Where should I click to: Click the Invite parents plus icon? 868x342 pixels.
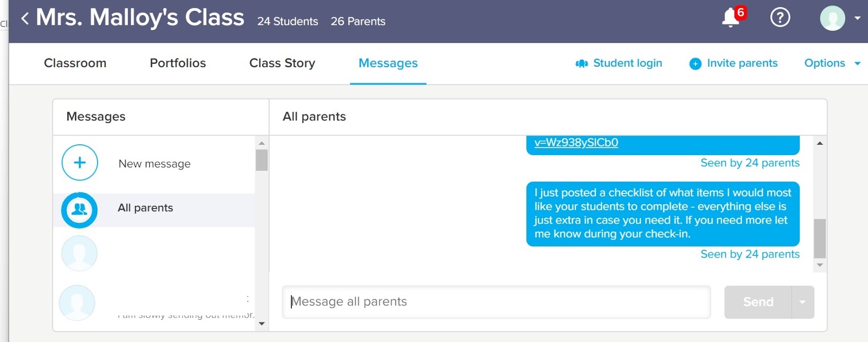695,63
